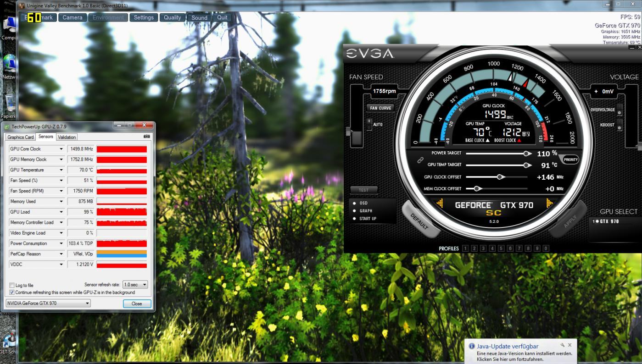Uncheck Continue refreshing in background checkbox
This screenshot has width=642, height=364.
tap(12, 292)
